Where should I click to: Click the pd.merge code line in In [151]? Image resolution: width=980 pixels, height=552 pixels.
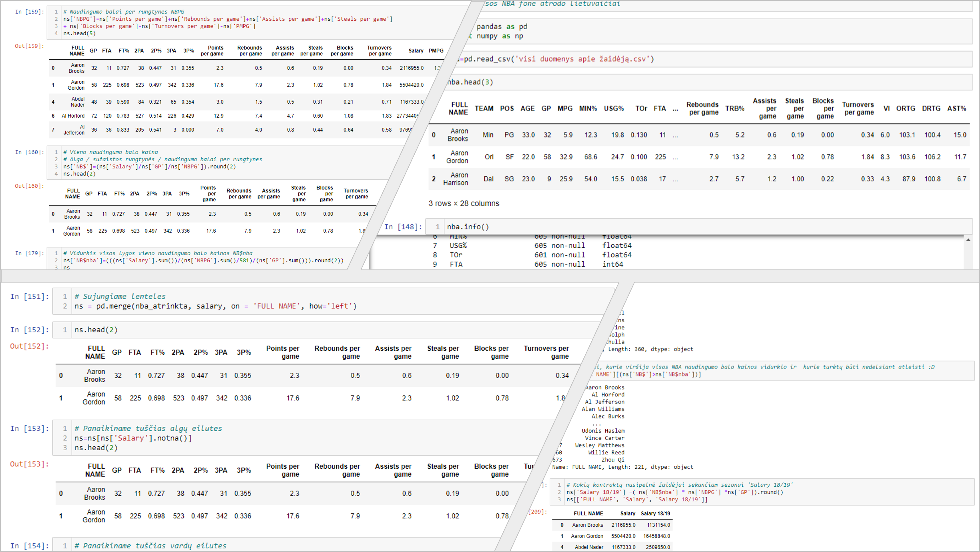[215, 306]
